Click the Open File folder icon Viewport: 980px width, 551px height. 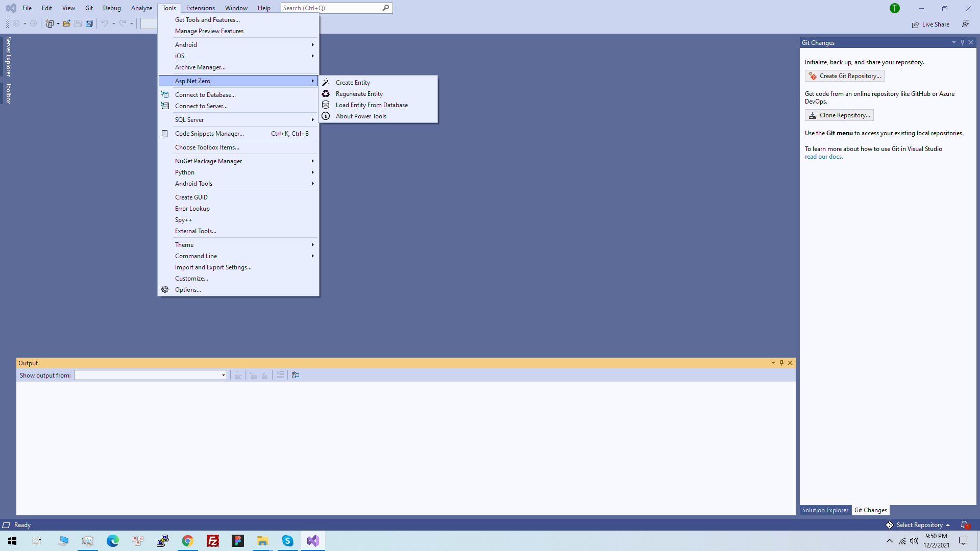[67, 23]
